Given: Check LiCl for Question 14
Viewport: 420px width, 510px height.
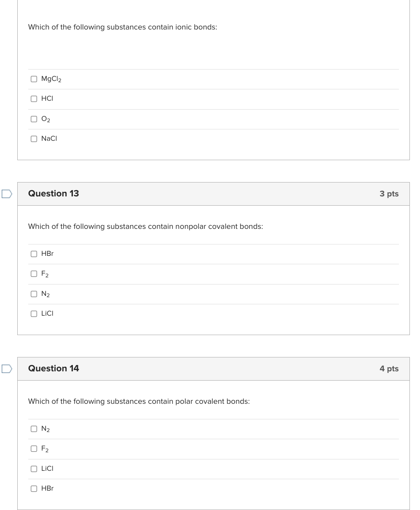Looking at the screenshot, I should point(34,469).
